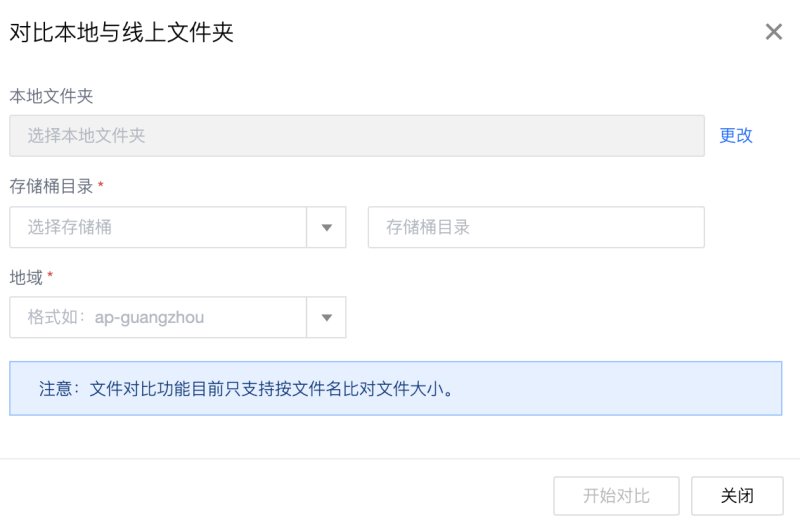800x522 pixels.
Task: Click the region field showing ap-guangzhou placeholder
Action: coord(158,317)
